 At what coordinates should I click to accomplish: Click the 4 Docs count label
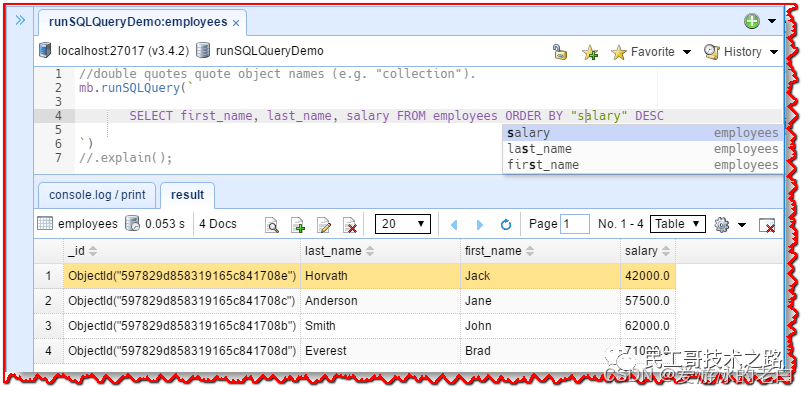(217, 224)
